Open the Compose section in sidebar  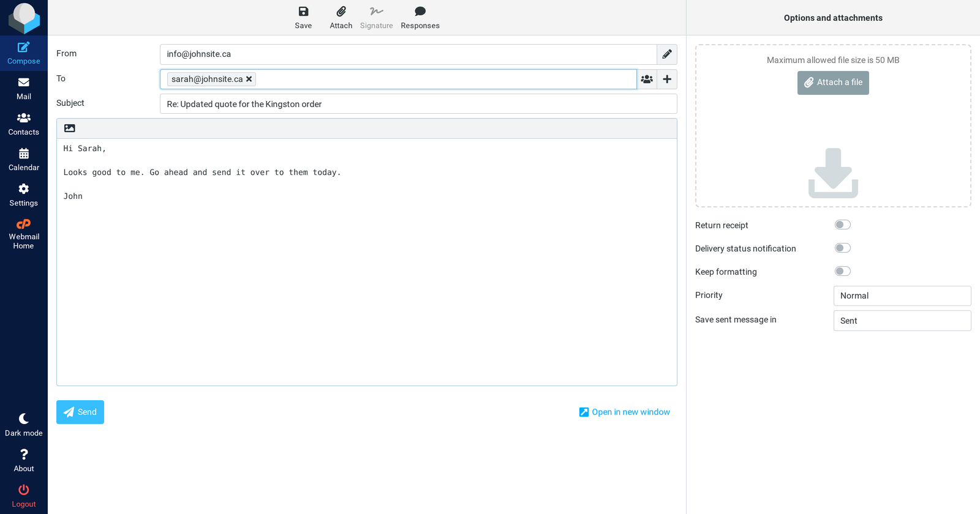pyautogui.click(x=24, y=53)
